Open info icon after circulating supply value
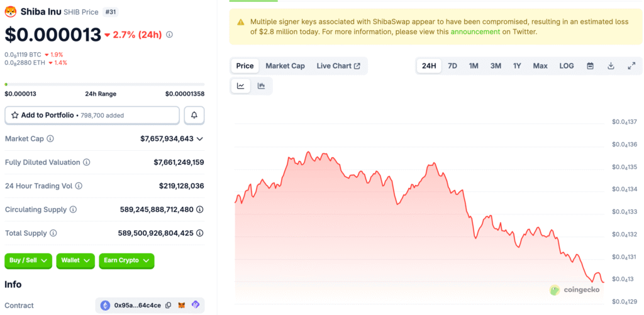644x315 pixels. tap(200, 209)
